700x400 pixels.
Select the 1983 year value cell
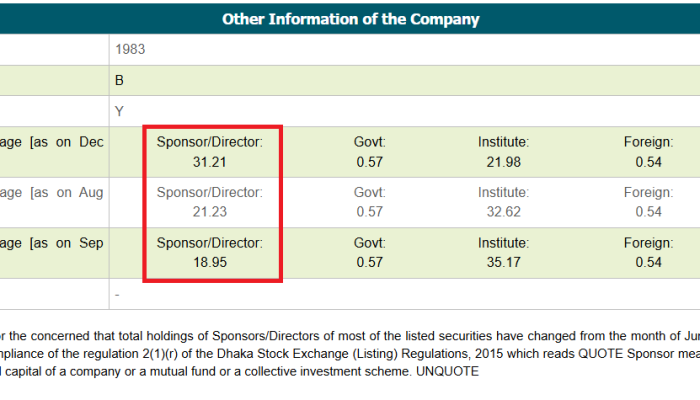tap(130, 48)
